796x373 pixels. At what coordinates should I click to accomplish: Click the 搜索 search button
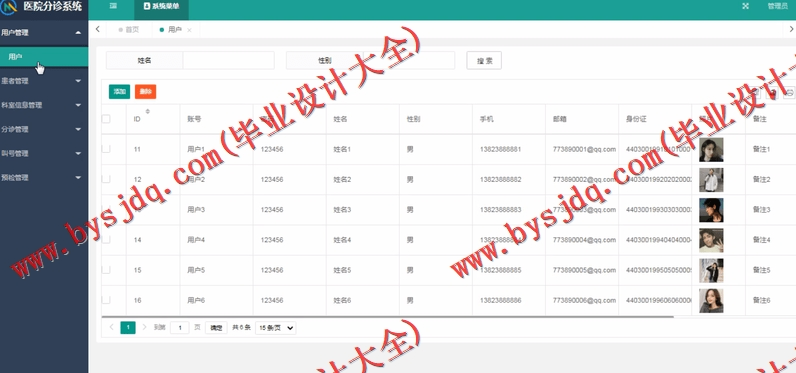484,60
